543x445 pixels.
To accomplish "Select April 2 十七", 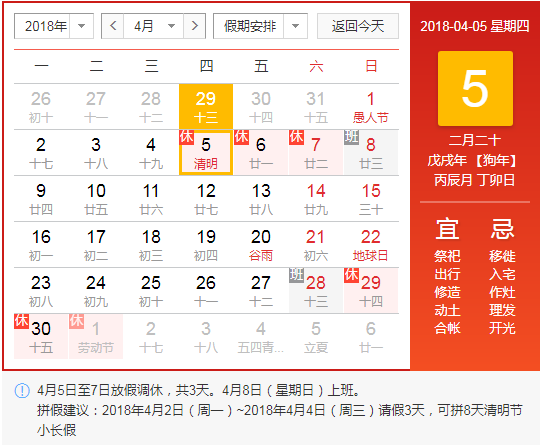I will point(41,153).
